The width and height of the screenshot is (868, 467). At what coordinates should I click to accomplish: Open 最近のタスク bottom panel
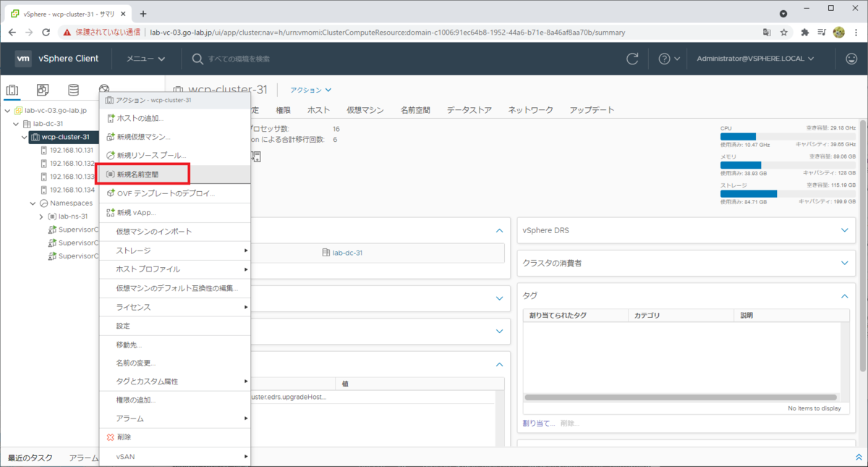[x=29, y=458]
